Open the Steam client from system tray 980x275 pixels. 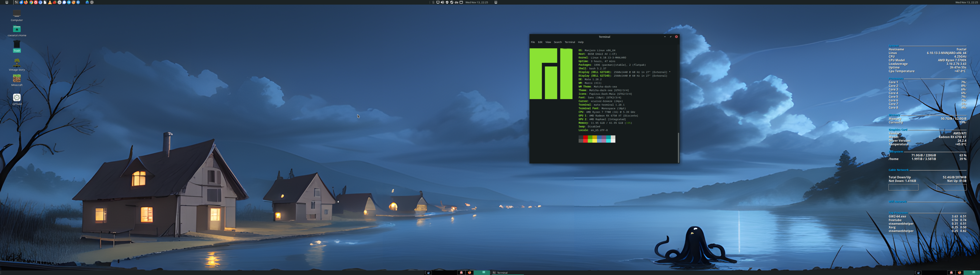[x=451, y=2]
